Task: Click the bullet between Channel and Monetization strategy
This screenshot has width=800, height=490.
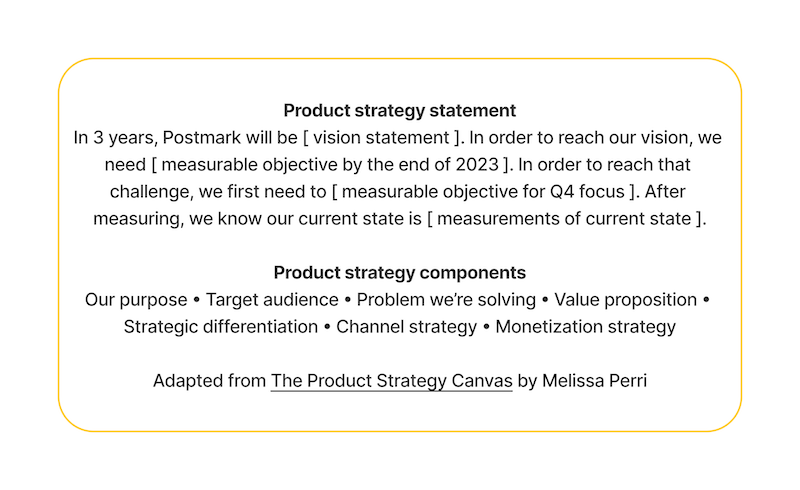Action: 486,327
